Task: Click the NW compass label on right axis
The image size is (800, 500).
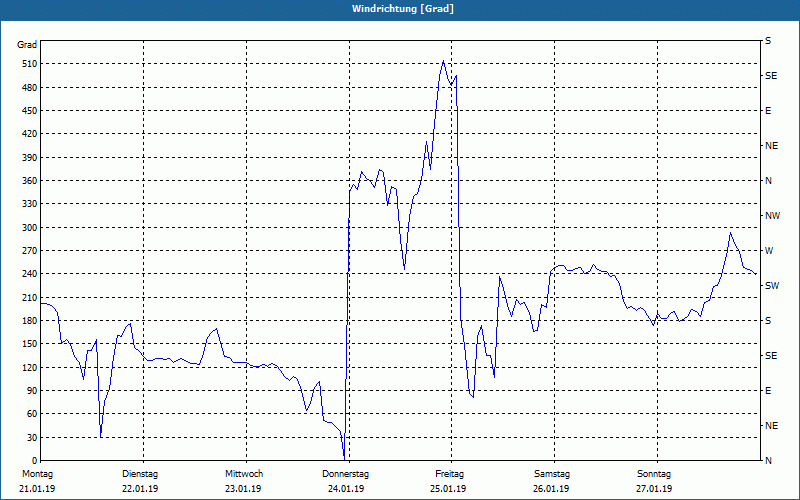Action: point(772,216)
